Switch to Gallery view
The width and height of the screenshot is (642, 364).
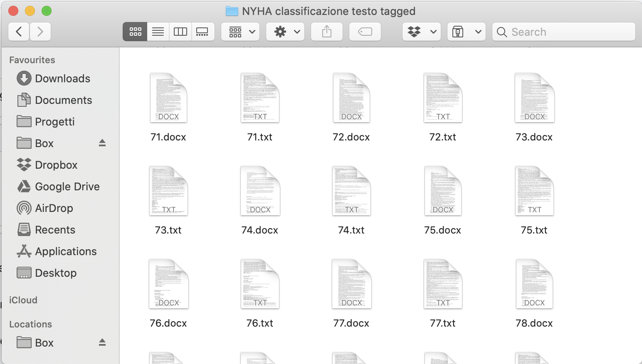[203, 31]
